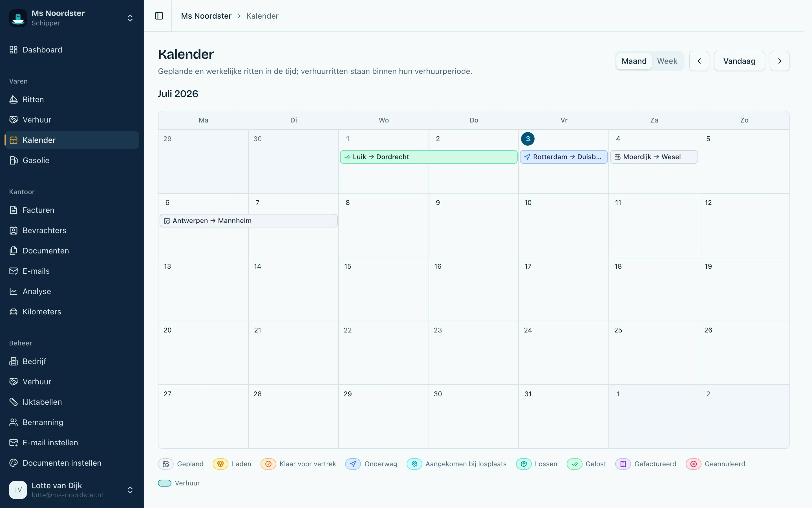Click the Bevrachters contact icon
The image size is (812, 508).
[x=14, y=231]
